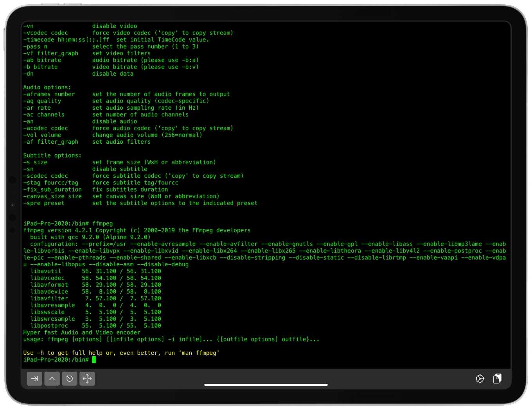The width and height of the screenshot is (532, 410).
Task: Click the 'libavformat' version row
Action: click(x=96, y=285)
